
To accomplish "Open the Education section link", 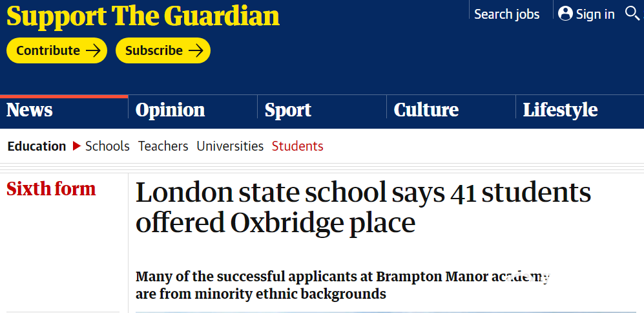I will pyautogui.click(x=37, y=146).
